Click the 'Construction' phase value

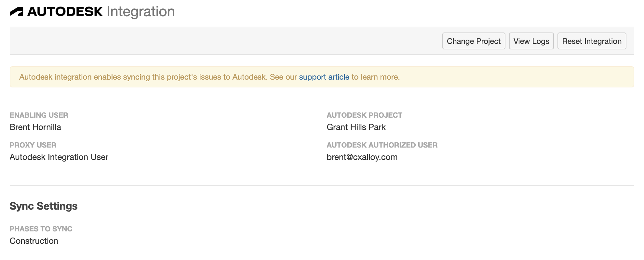coord(34,241)
